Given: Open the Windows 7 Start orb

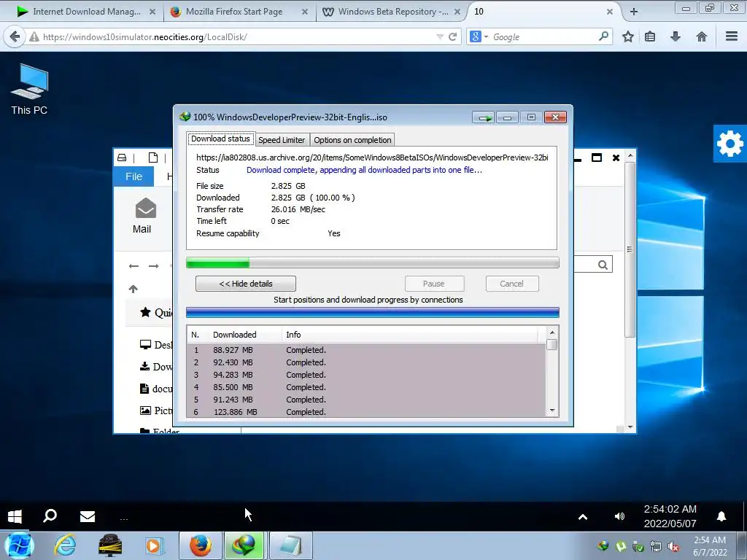Looking at the screenshot, I should pyautogui.click(x=19, y=545).
